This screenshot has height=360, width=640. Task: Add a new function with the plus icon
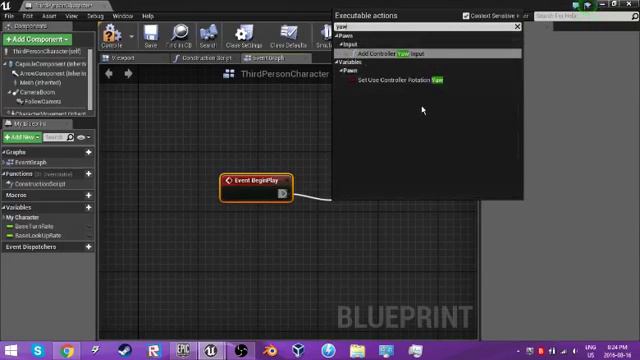tap(89, 173)
